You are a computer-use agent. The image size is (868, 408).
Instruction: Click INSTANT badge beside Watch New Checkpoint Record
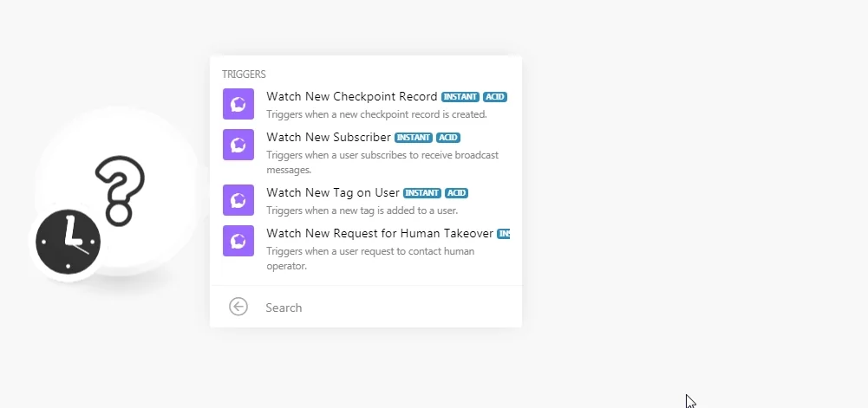point(460,97)
